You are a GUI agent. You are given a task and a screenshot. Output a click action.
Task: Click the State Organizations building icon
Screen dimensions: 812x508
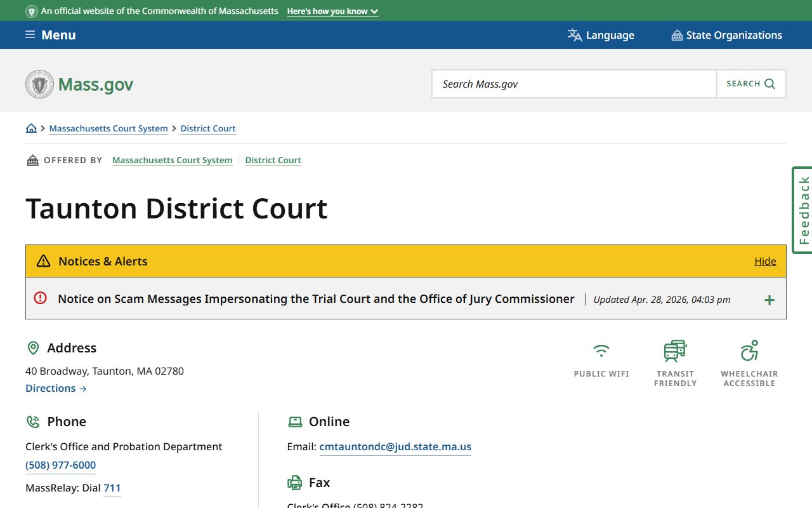point(677,35)
